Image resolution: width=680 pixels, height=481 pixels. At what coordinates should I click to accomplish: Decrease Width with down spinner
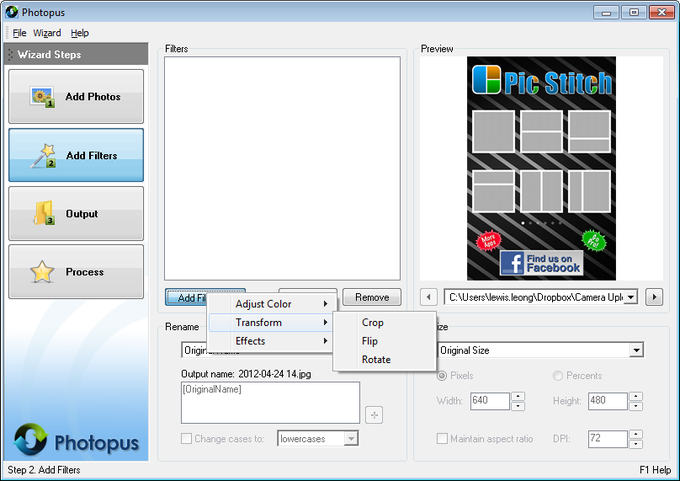518,406
